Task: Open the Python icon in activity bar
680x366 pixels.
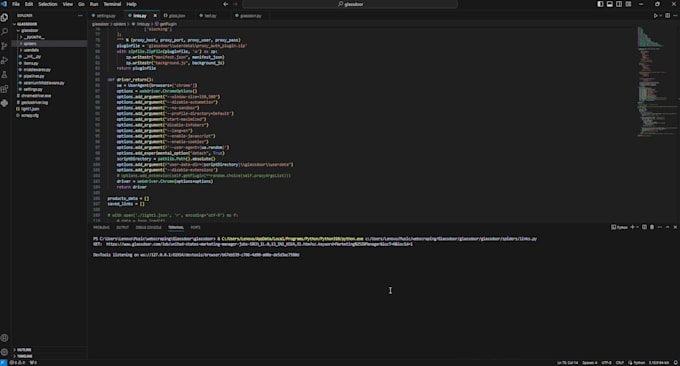Action: 5,103
